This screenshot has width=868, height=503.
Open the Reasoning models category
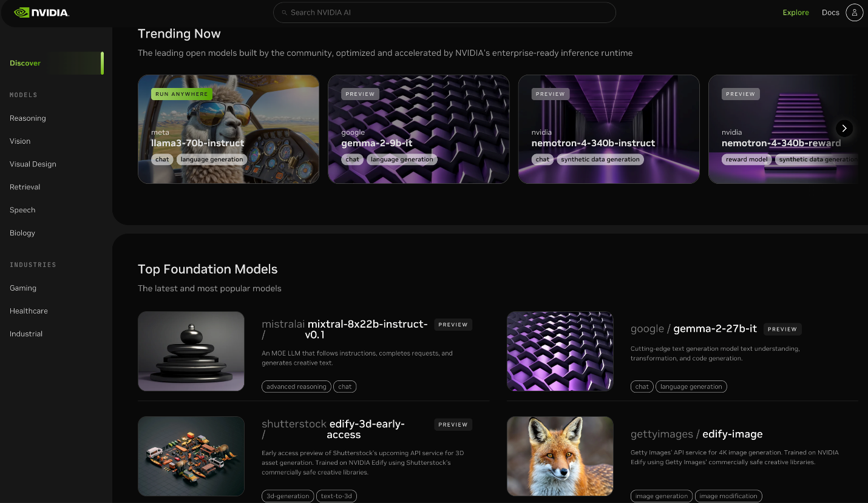(28, 118)
